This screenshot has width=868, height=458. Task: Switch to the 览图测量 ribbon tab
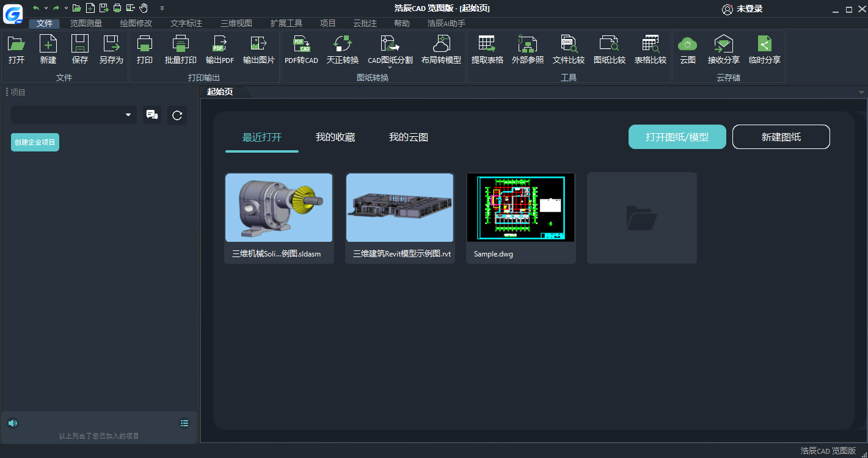[86, 23]
